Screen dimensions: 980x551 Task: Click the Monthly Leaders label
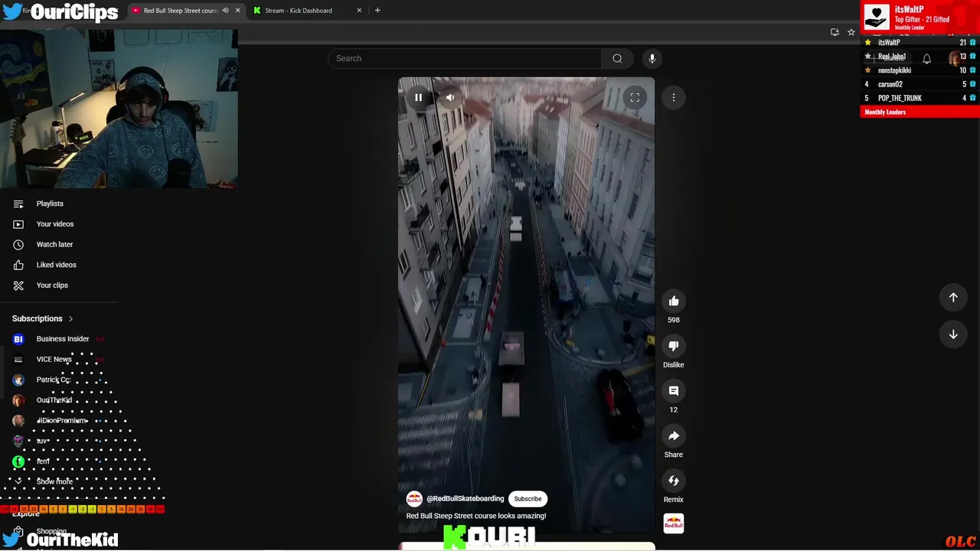pos(885,112)
